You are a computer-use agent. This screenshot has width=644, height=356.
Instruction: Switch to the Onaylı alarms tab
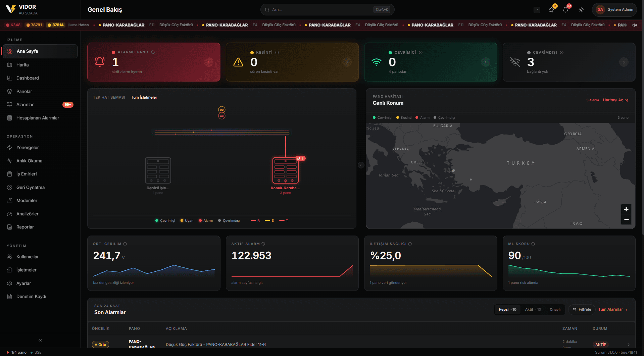click(x=555, y=309)
